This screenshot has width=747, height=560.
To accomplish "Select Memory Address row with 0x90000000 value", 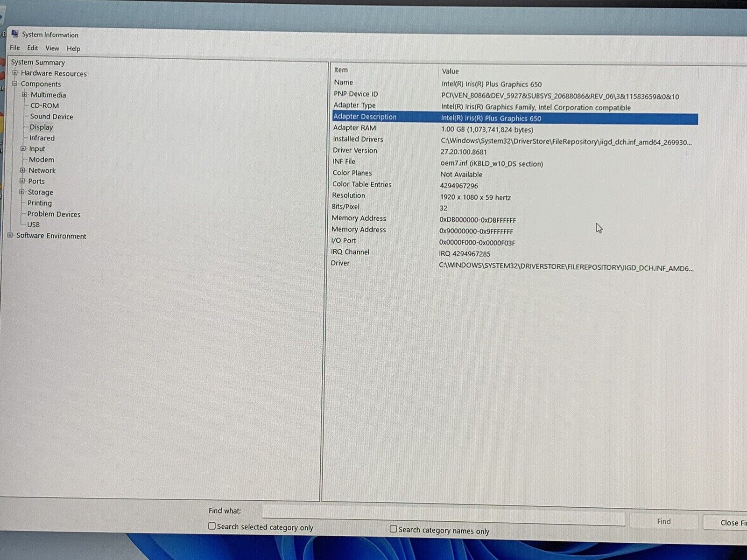I will click(514, 230).
